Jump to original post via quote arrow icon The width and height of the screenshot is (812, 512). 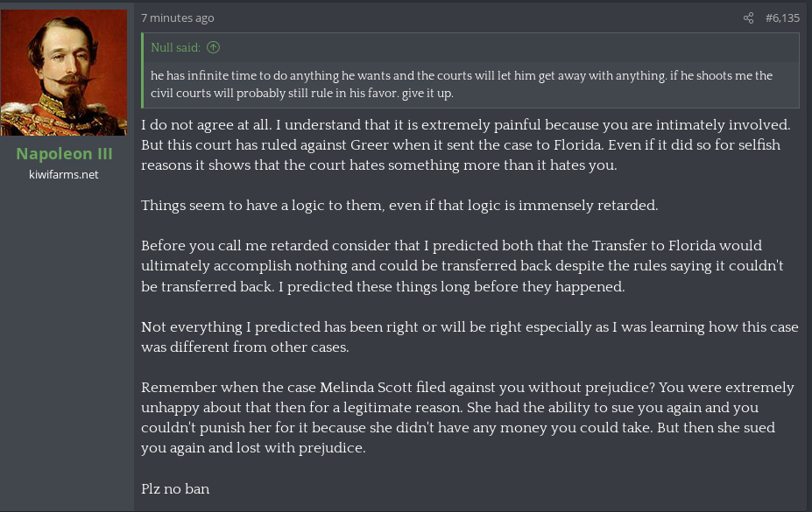pyautogui.click(x=214, y=47)
